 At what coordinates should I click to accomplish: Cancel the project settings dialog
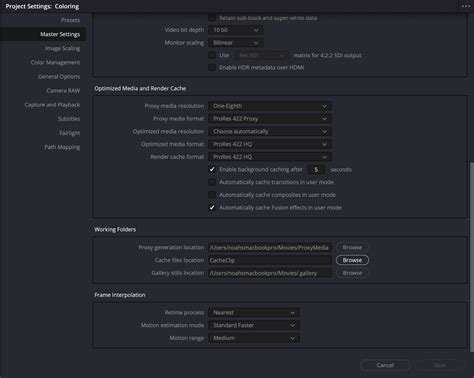[385, 365]
